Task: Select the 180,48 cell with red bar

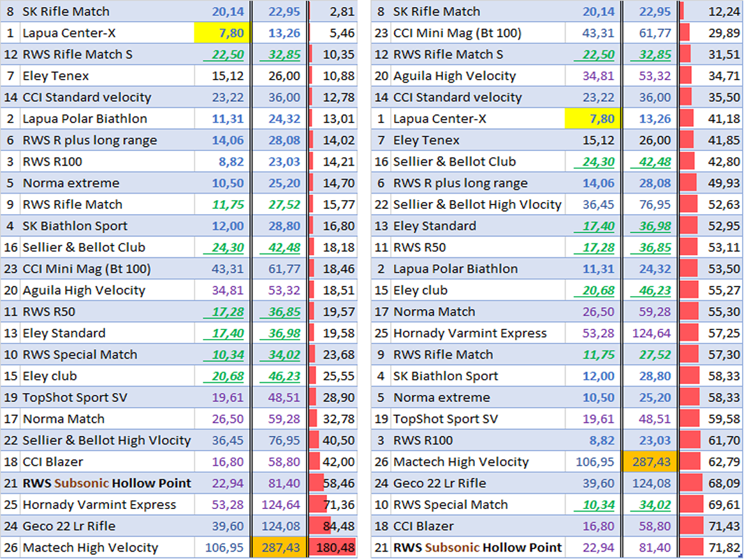Action: click(333, 548)
